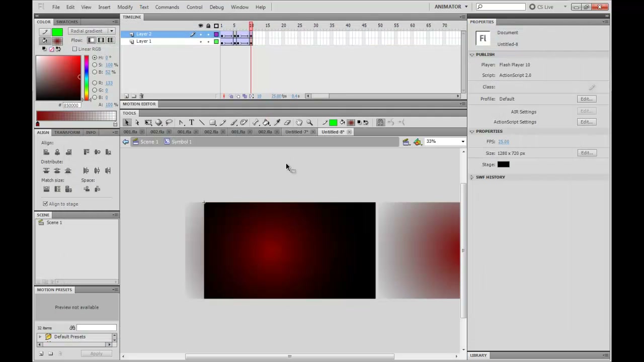This screenshot has height=362, width=644.
Task: Open the stage zoom 33% dropdown
Action: click(445, 142)
